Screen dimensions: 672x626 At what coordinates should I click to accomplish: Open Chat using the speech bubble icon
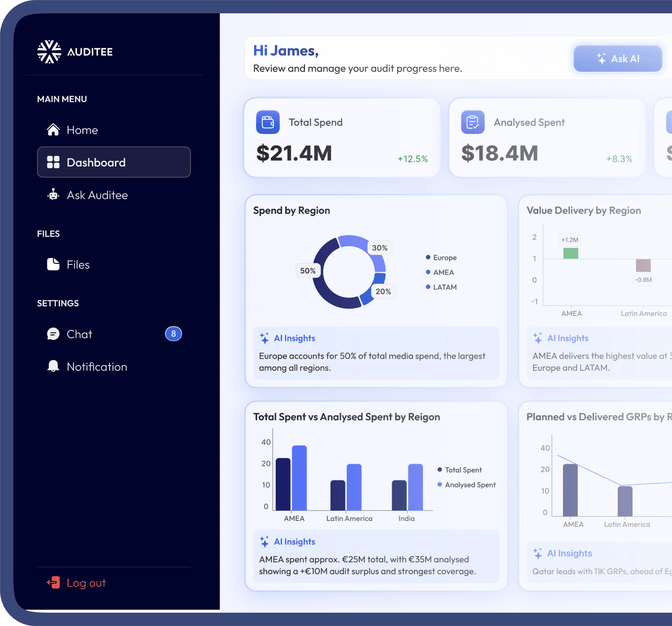53,334
